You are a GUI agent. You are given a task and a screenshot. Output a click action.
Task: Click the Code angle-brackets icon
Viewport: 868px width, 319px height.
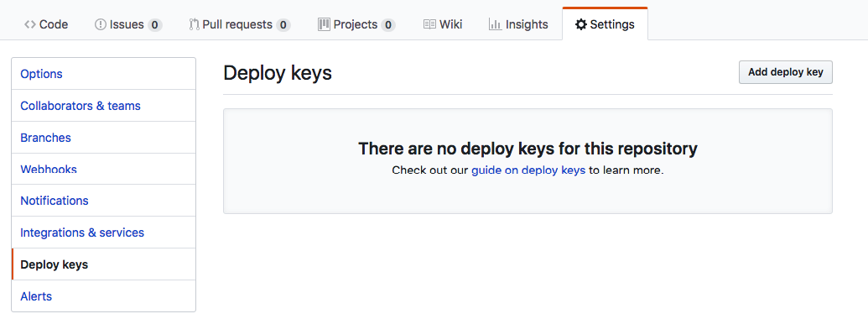30,24
